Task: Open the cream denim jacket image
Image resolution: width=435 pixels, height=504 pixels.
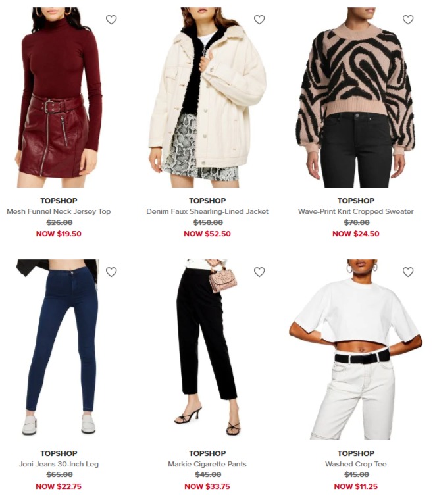Action: pos(207,97)
